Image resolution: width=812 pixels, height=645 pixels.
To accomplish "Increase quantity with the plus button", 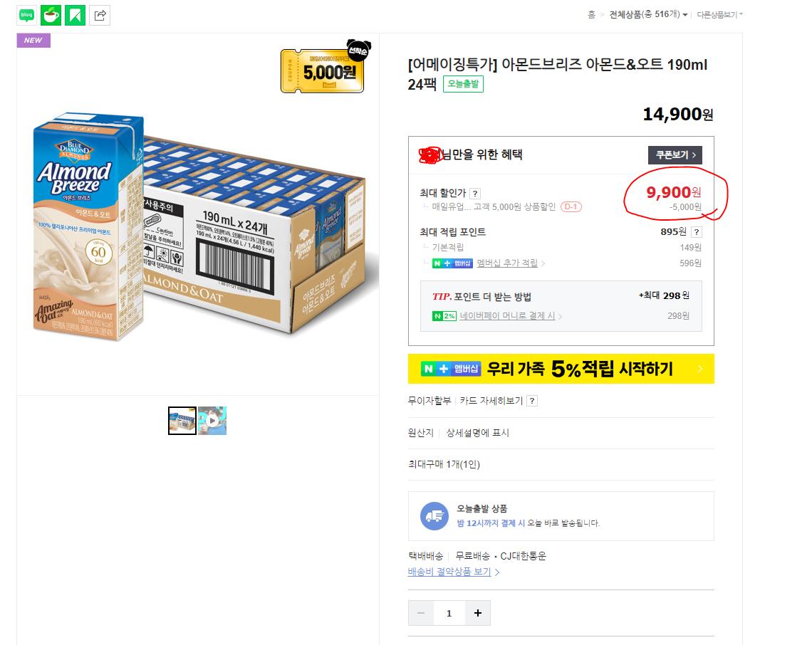I will point(477,613).
